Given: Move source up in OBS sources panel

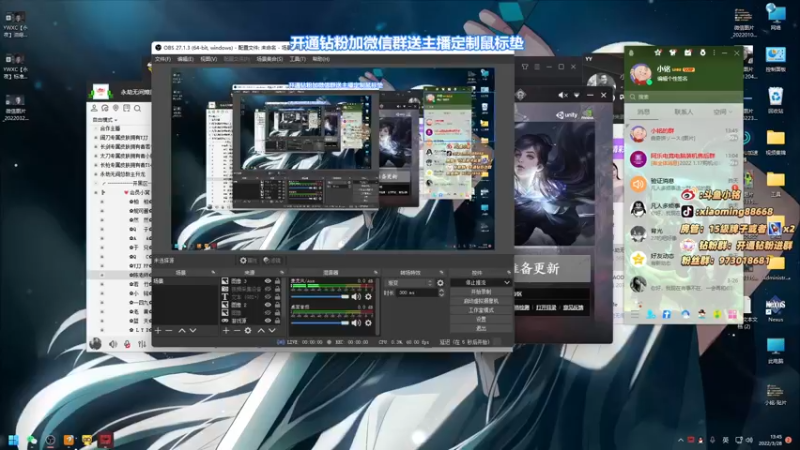Looking at the screenshot, I should pos(261,331).
